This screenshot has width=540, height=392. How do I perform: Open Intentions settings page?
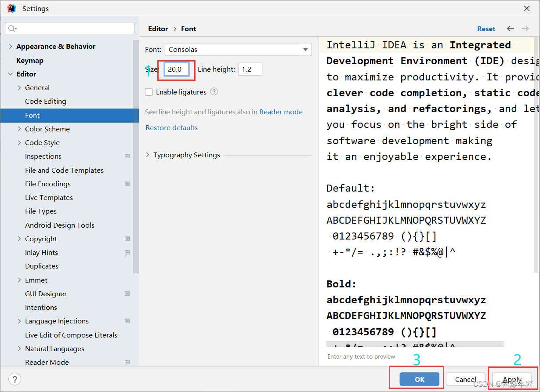41,307
